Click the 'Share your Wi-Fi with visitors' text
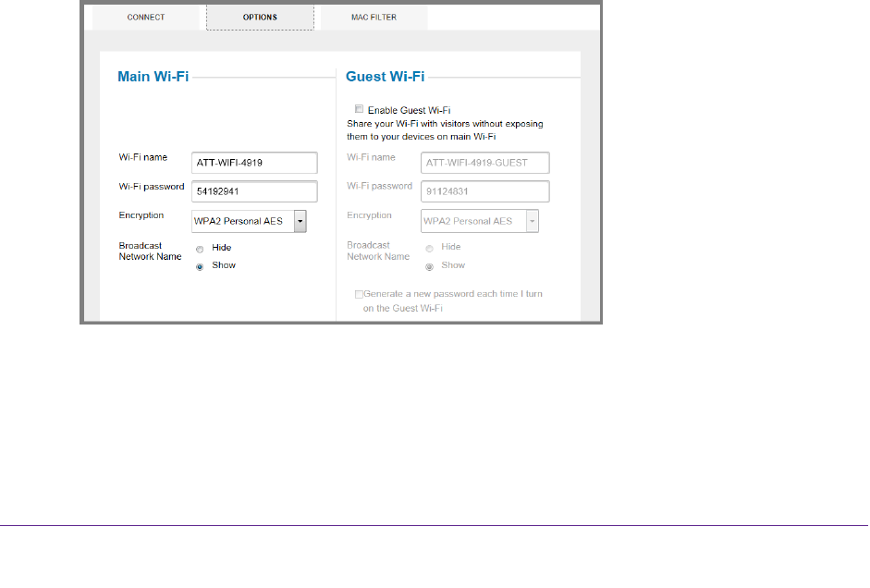The image size is (870, 588). (445, 129)
